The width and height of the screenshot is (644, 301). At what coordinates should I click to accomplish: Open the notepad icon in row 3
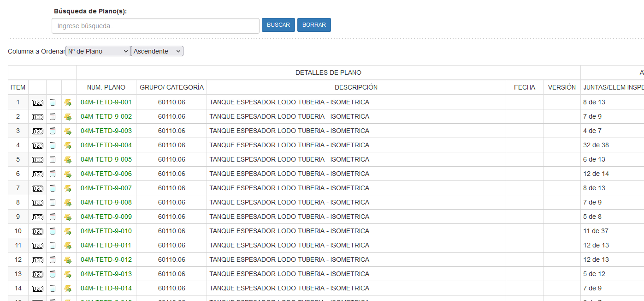(x=53, y=131)
